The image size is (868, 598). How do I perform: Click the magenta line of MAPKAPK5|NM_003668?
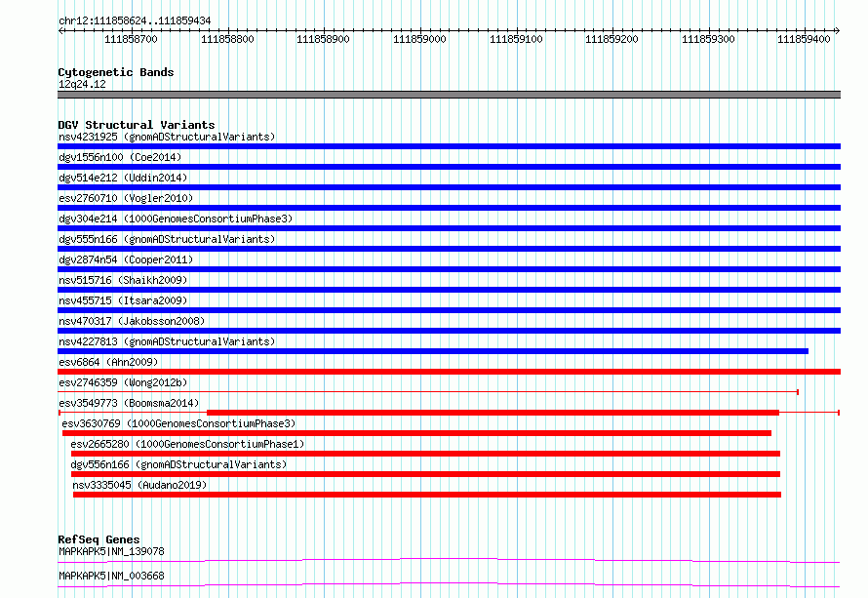point(449,584)
